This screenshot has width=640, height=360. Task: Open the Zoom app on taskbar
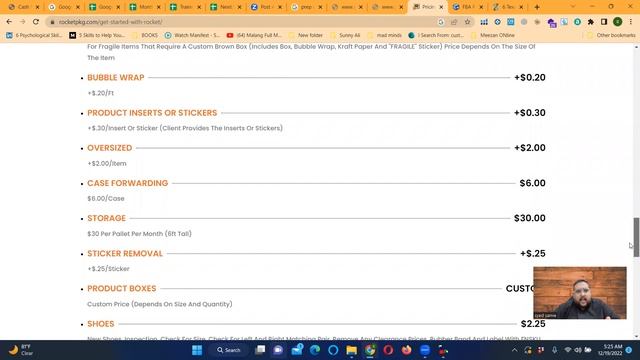(425, 350)
